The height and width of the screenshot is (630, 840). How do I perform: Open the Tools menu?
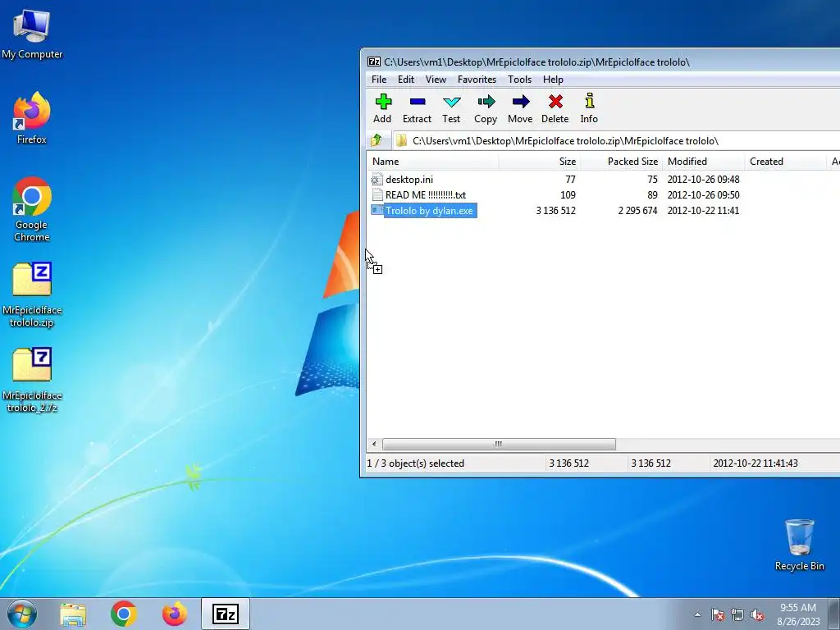(519, 80)
